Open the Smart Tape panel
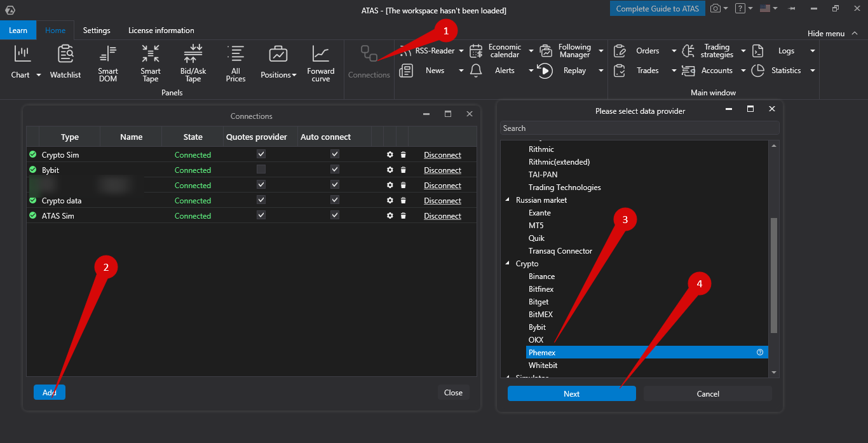Screen dimensions: 868x443 pos(151,64)
